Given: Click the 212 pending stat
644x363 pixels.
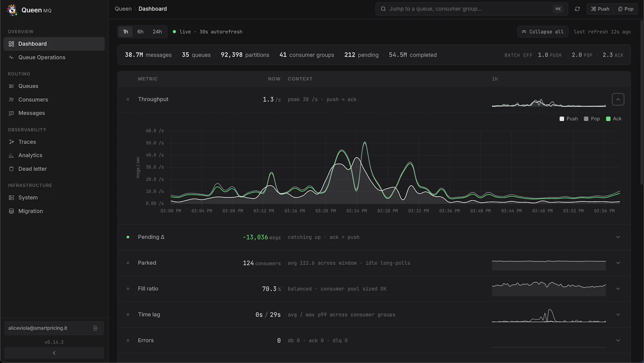Looking at the screenshot, I should (361, 55).
